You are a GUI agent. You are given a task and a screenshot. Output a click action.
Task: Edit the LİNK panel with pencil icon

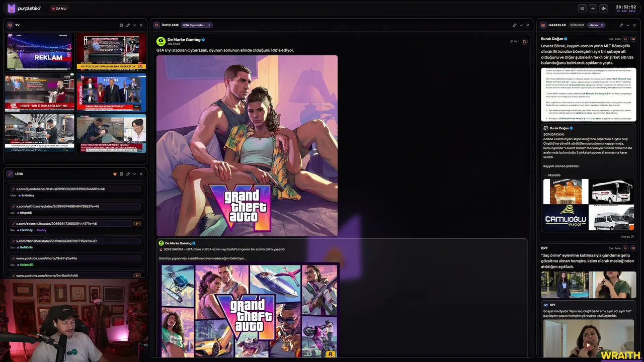click(128, 174)
